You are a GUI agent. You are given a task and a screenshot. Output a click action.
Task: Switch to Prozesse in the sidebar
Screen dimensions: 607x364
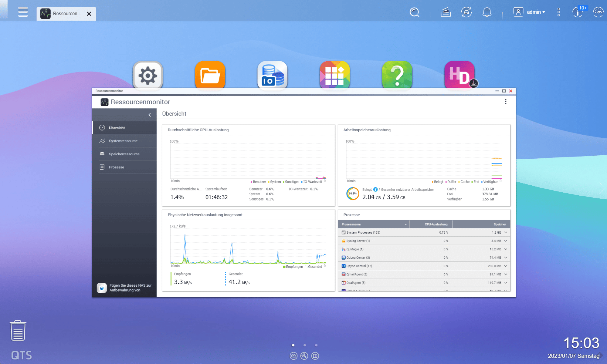pos(116,167)
